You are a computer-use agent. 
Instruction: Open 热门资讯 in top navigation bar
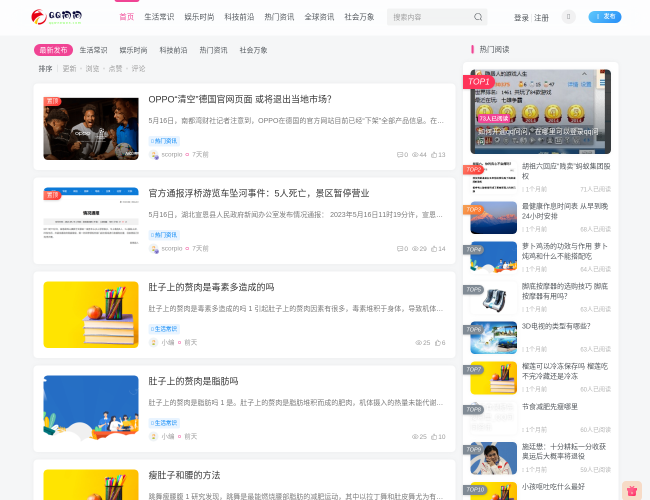pos(279,17)
